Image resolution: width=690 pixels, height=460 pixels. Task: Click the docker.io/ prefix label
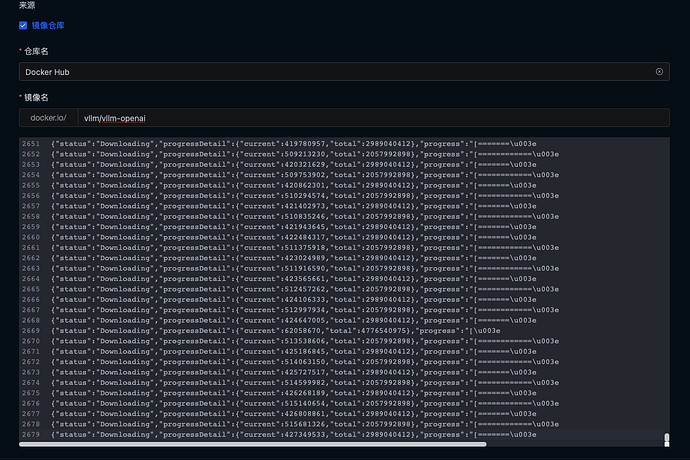click(48, 118)
